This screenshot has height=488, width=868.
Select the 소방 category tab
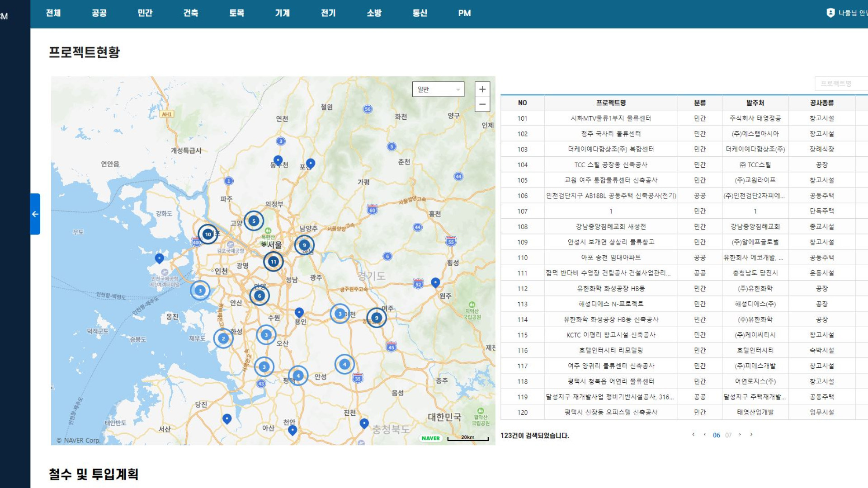coord(374,13)
